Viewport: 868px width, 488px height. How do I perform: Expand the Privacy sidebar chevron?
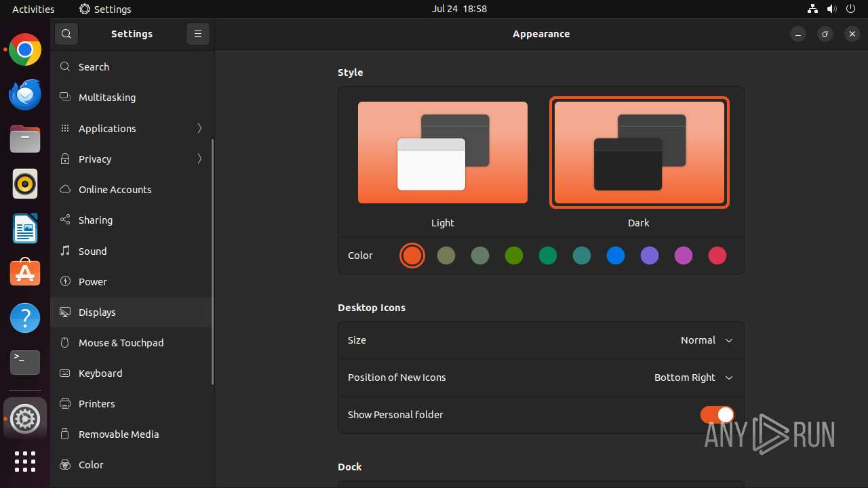click(x=199, y=159)
